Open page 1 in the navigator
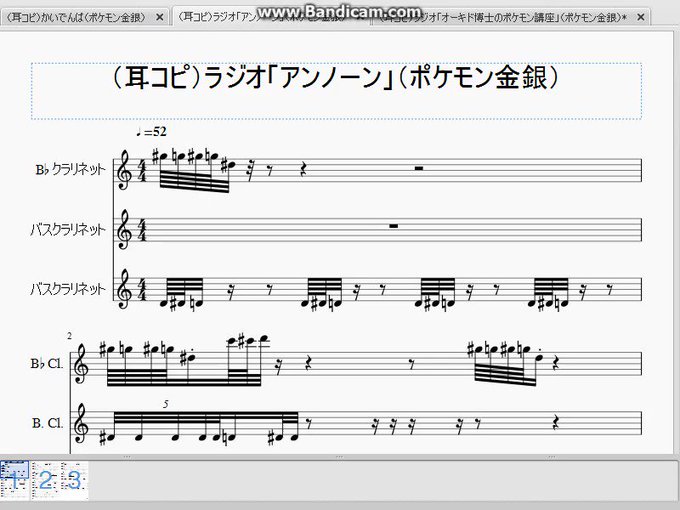 coord(14,481)
